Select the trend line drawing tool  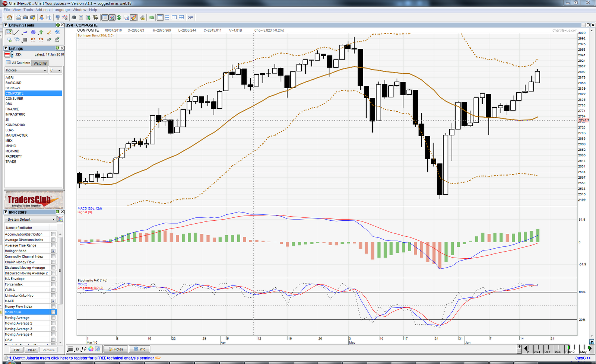[17, 32]
